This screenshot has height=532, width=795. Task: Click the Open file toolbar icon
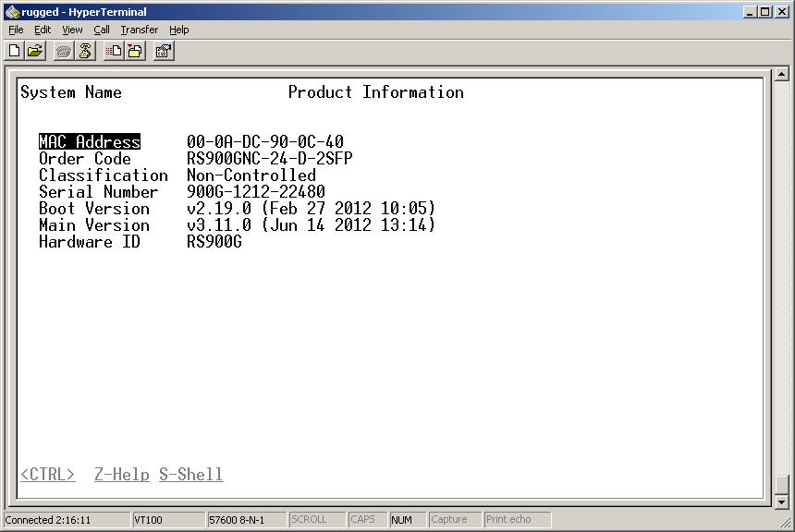pos(35,51)
